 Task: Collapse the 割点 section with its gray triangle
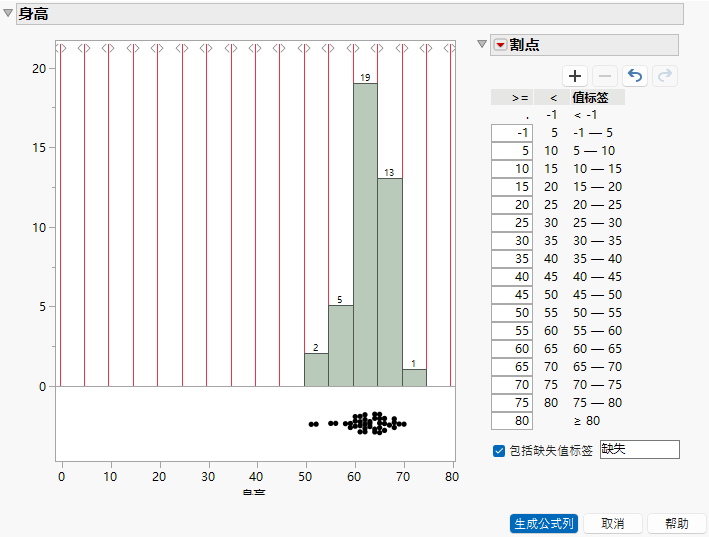(482, 44)
